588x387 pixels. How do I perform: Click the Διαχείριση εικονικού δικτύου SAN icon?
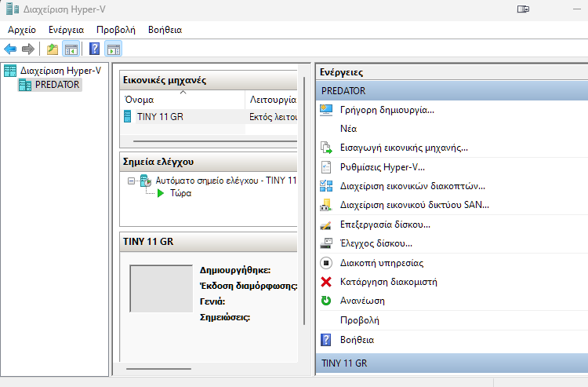click(326, 205)
